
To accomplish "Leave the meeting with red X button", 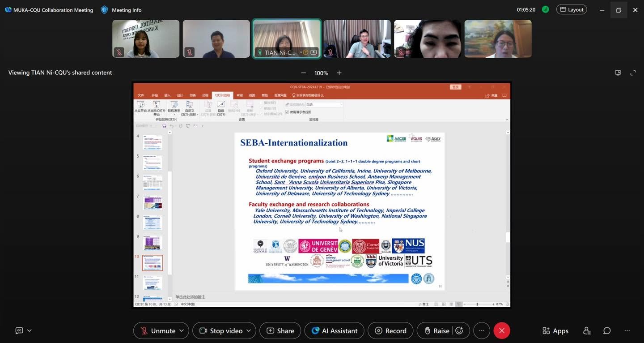I will pos(502,330).
